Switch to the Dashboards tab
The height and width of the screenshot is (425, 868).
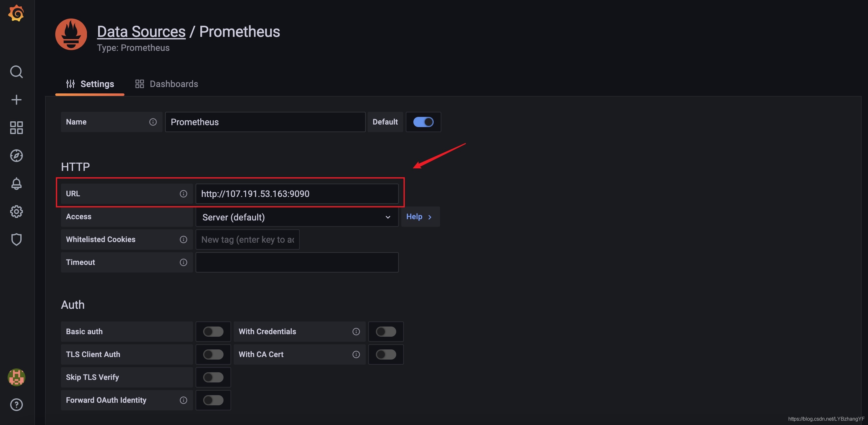pos(166,84)
